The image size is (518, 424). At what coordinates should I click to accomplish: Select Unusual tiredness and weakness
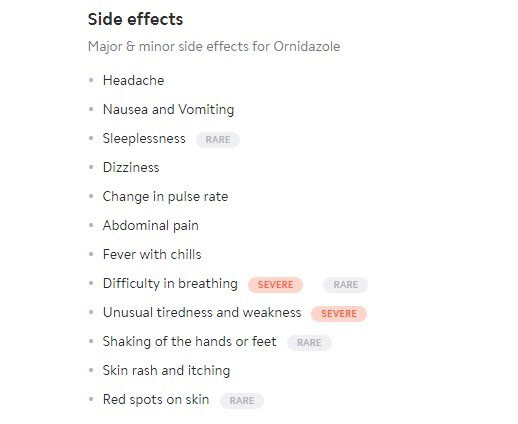pos(202,312)
